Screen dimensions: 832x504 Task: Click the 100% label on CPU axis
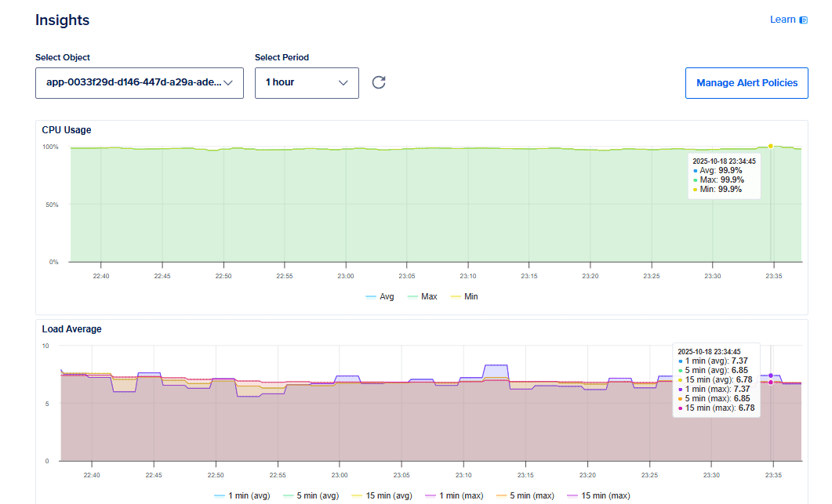[50, 147]
